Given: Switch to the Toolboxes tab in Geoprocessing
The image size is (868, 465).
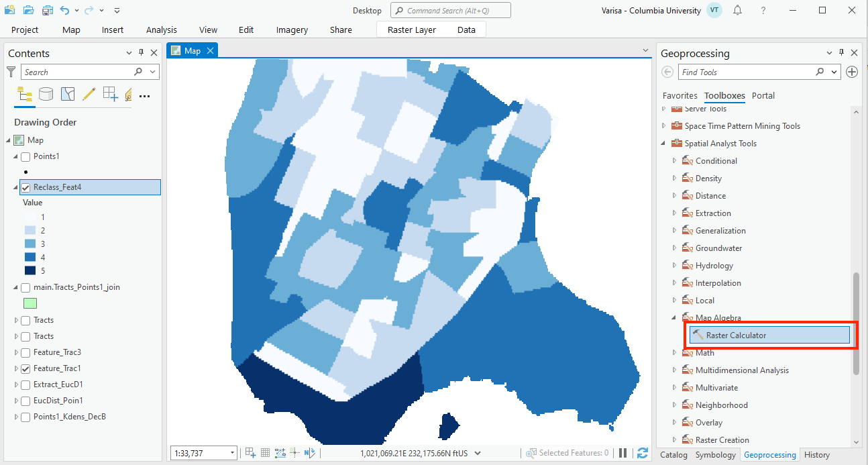Looking at the screenshot, I should coord(724,95).
